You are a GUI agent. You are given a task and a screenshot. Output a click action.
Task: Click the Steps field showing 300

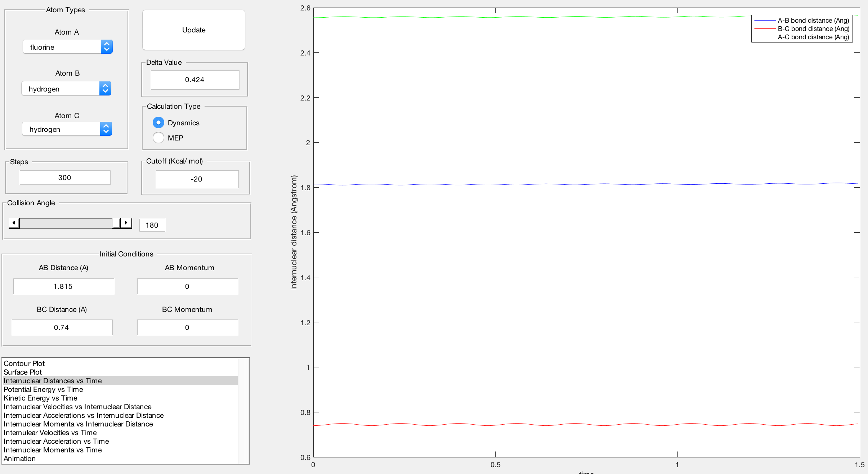(x=65, y=178)
